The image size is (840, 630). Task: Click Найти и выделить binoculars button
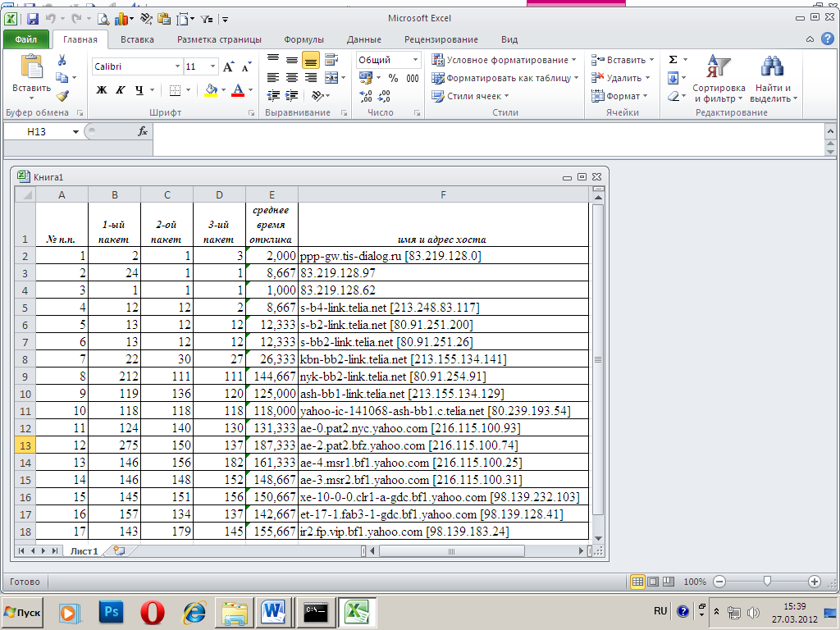coord(773,78)
